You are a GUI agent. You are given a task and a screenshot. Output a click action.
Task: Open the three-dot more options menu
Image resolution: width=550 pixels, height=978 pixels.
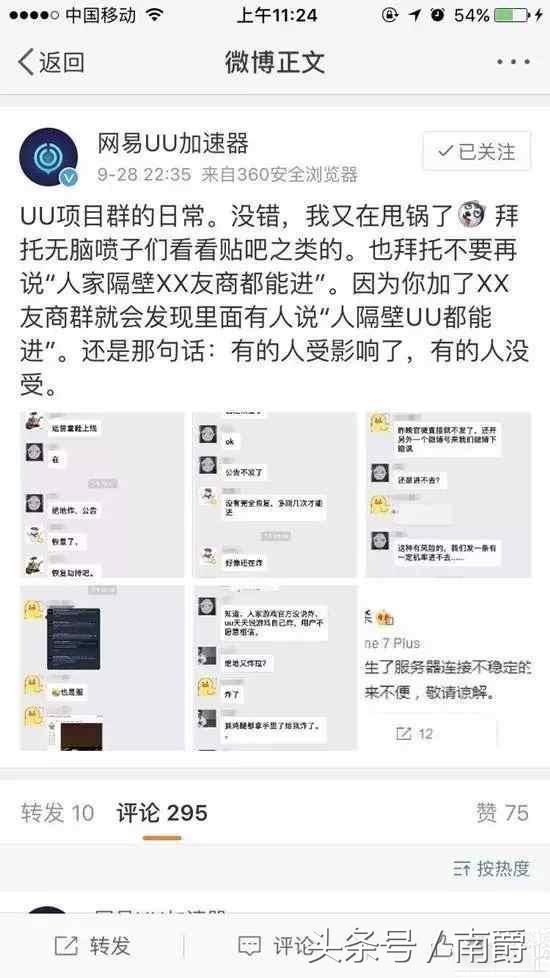pos(513,62)
